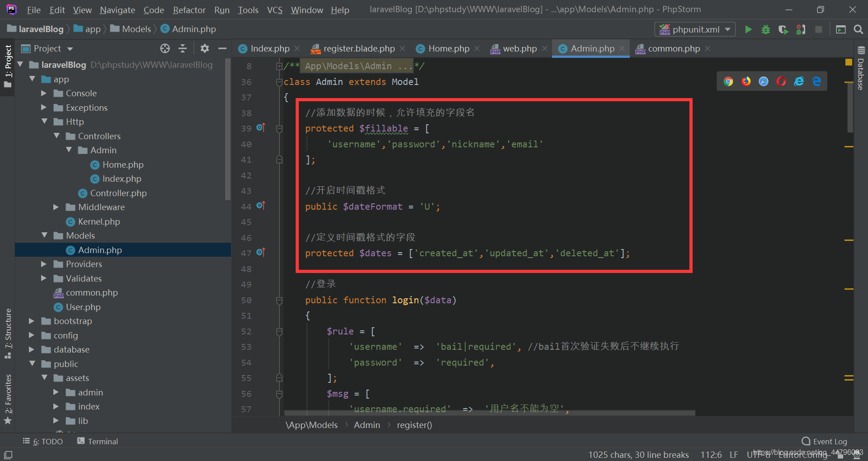868x461 pixels.
Task: Open file in Opera browser
Action: [x=781, y=81]
